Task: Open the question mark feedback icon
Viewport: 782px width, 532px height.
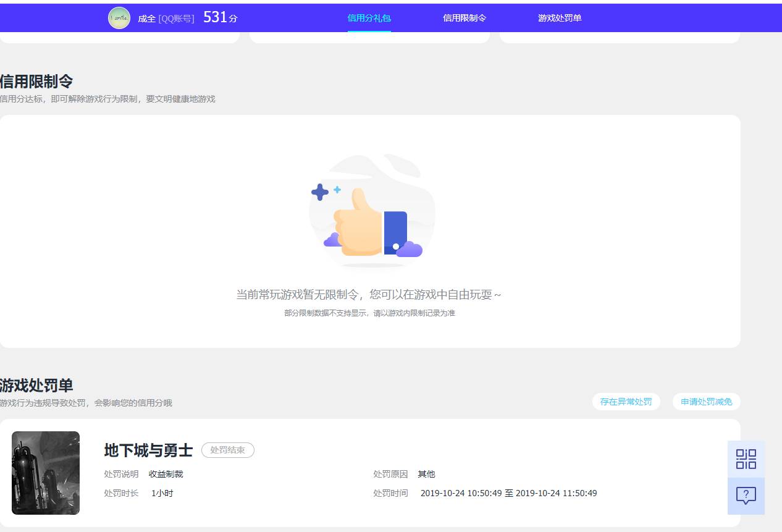Action: [x=746, y=496]
